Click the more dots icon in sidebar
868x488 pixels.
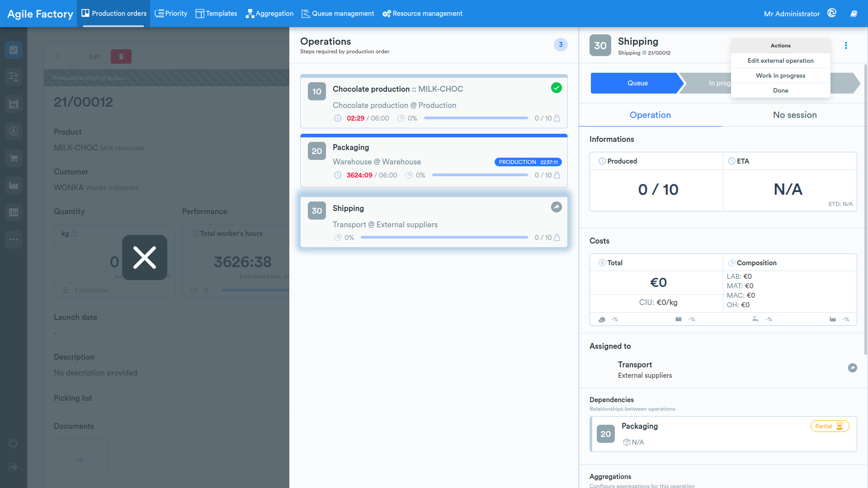click(14, 239)
